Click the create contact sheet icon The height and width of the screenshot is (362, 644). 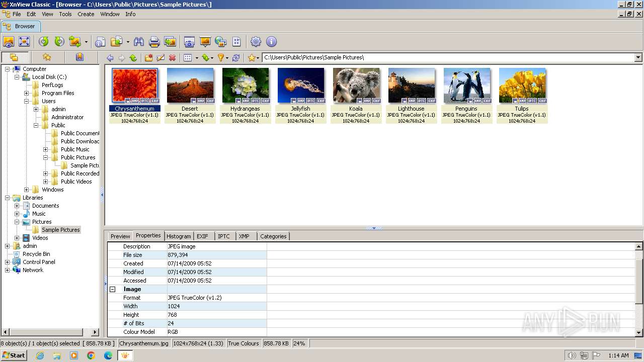coord(236,42)
